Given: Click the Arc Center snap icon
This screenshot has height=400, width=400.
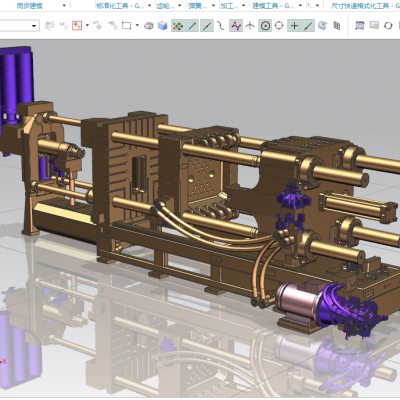Looking at the screenshot, I should [265, 26].
